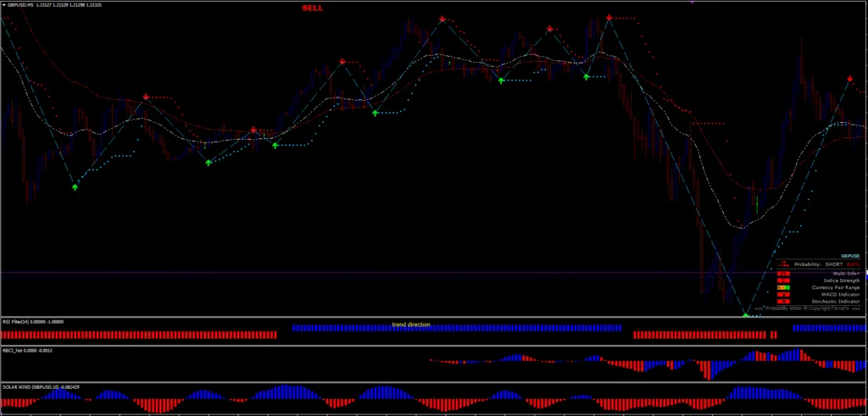The image size is (868, 416).
Task: Click the red box beside Indice Strength
Action: [x=783, y=280]
